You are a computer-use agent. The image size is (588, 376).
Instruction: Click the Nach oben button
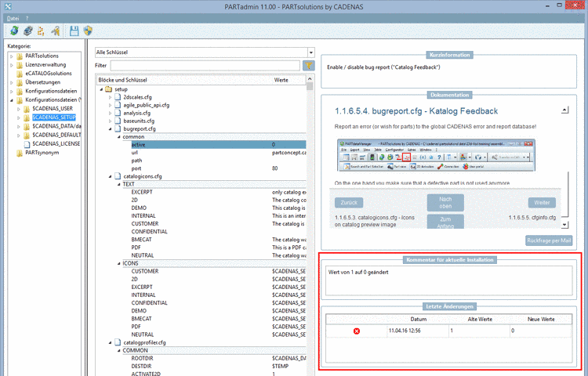[x=445, y=203]
